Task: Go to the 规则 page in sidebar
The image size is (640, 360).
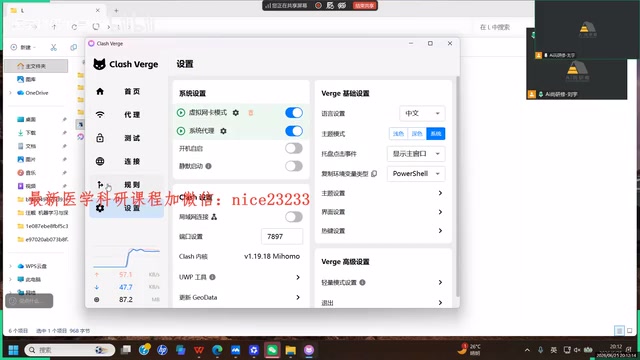Action: tap(127, 184)
